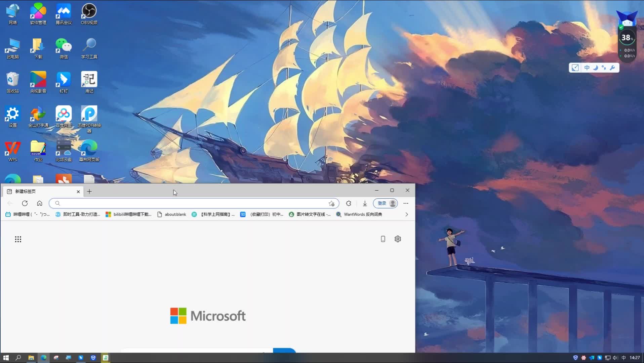Select the 幕布网页版 desktop icon
The width and height of the screenshot is (644, 363).
[x=89, y=151]
